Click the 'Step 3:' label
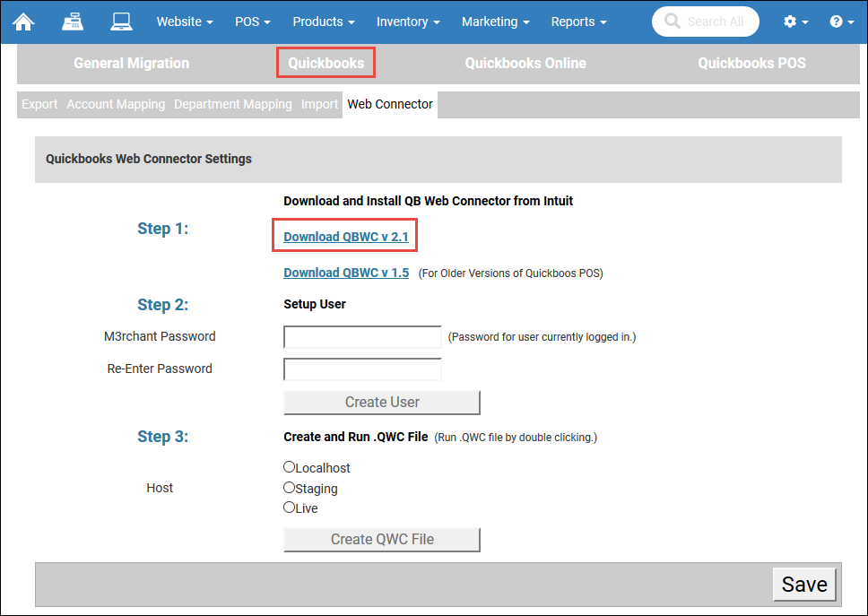 (x=163, y=436)
